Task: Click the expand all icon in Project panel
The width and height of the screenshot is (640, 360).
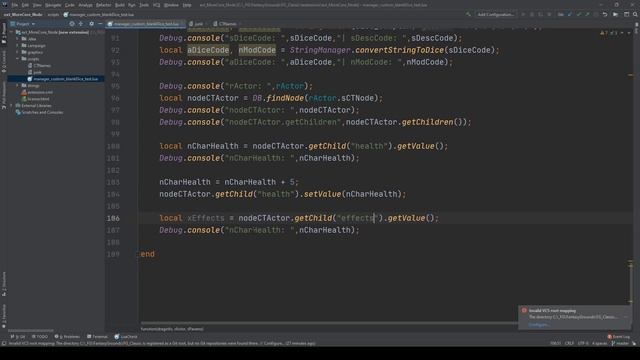Action: click(x=81, y=24)
